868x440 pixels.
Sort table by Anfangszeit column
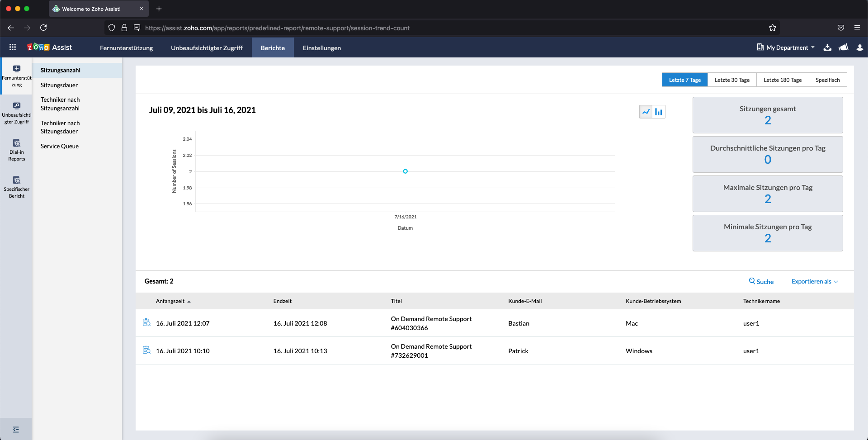click(170, 301)
